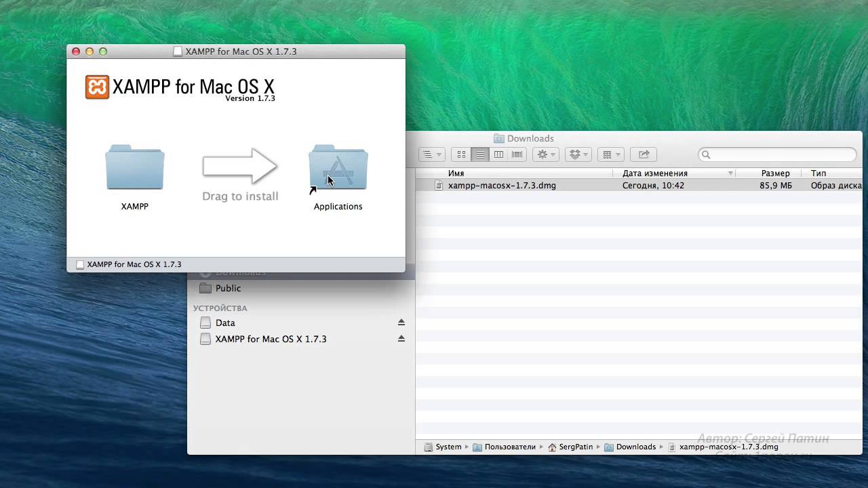Select the xampp-macosx-1.7.3.dmg file row
The width and height of the screenshot is (868, 488).
point(639,185)
